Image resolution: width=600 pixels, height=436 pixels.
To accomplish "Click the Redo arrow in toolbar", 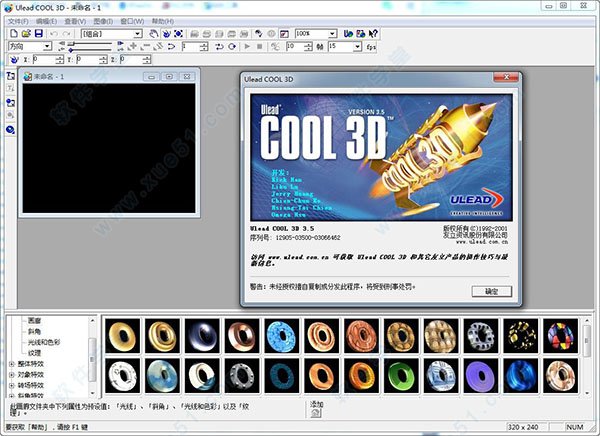I will pos(66,34).
